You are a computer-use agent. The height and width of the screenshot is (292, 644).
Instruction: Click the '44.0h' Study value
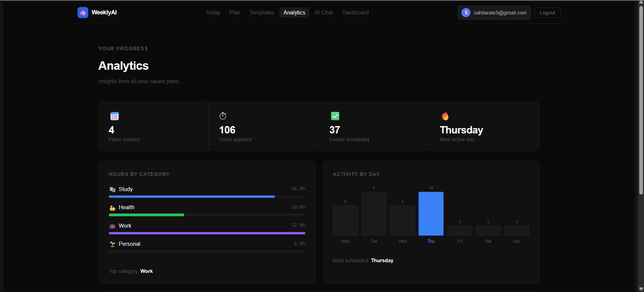(x=298, y=189)
